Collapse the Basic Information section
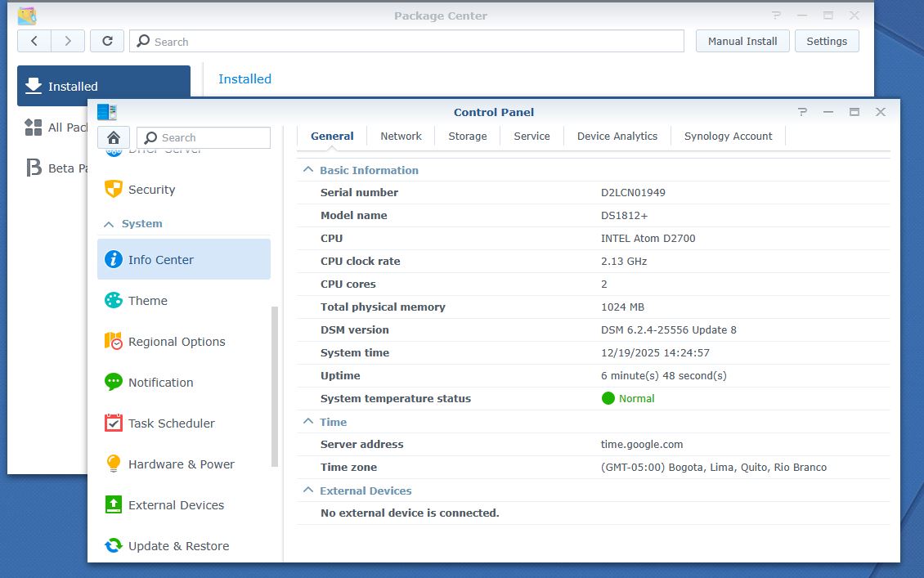 click(x=307, y=170)
